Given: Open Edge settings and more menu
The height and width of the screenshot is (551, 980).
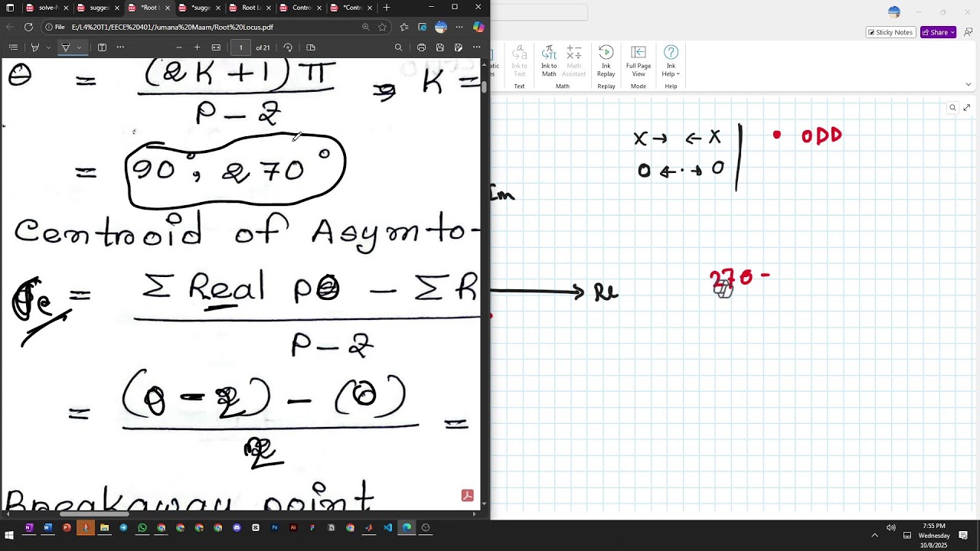Looking at the screenshot, I should click(459, 27).
